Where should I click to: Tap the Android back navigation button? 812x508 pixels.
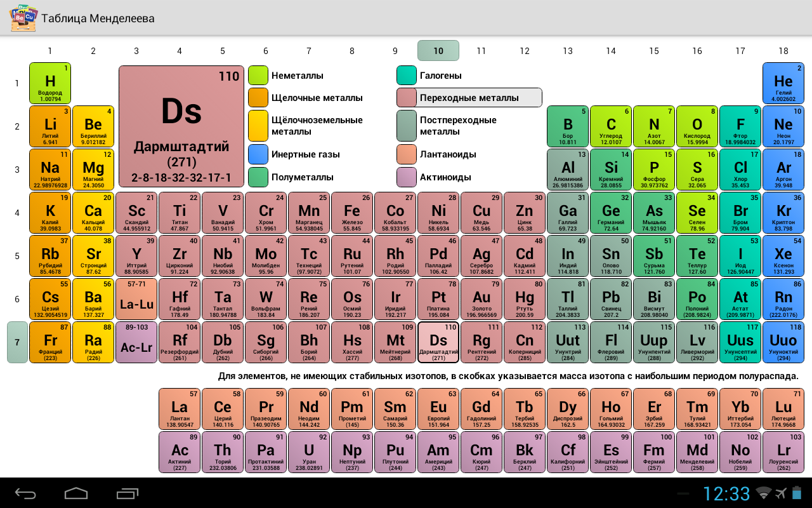tap(26, 493)
